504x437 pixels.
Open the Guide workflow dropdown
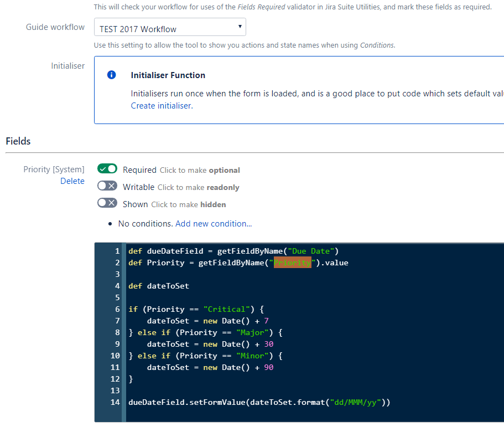tap(170, 27)
